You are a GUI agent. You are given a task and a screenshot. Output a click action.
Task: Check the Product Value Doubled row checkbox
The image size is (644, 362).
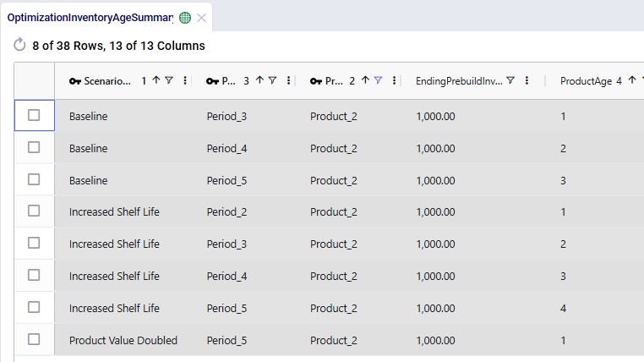click(34, 339)
